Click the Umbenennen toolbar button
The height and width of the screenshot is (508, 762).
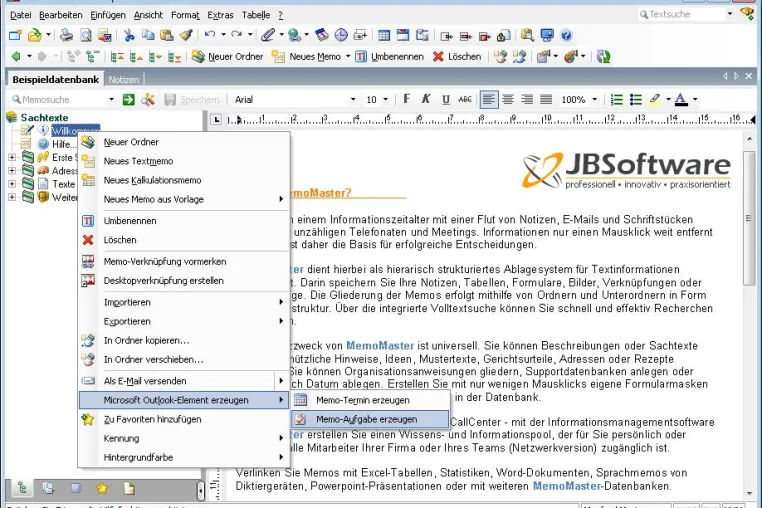click(390, 56)
